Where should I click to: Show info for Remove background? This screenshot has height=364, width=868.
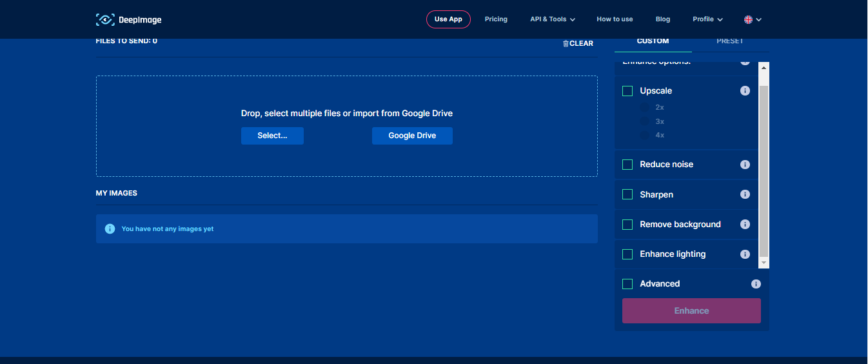point(745,225)
